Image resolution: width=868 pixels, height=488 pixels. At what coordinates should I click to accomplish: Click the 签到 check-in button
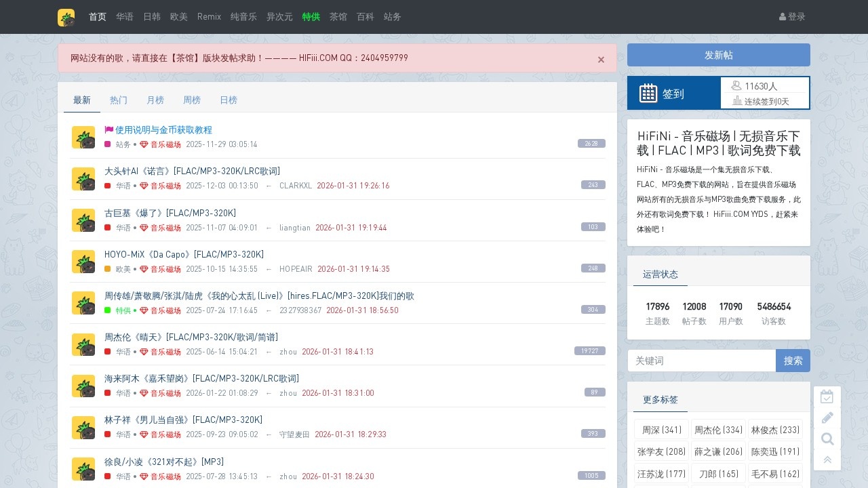[673, 94]
